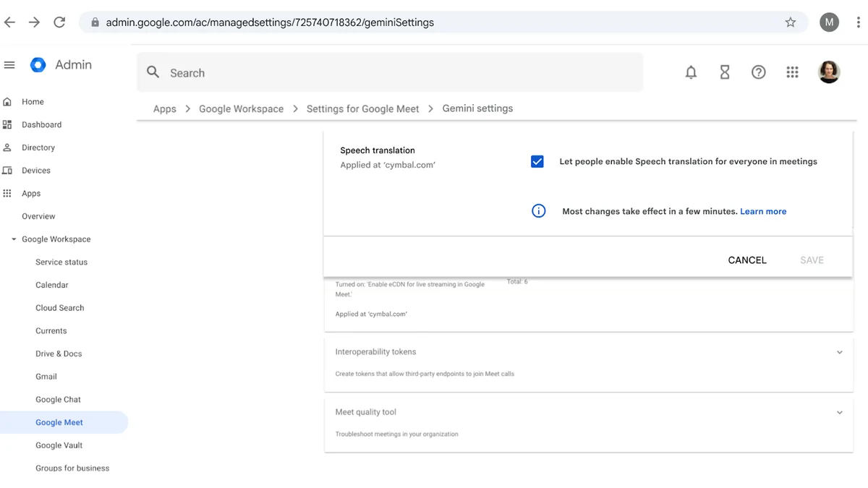This screenshot has width=868, height=488.
Task: Bookmark this page with star icon
Action: point(791,22)
